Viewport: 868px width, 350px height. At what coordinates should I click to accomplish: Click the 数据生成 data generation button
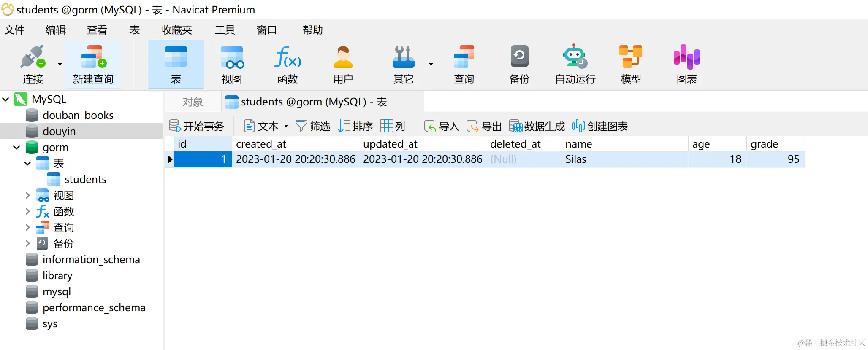click(537, 126)
